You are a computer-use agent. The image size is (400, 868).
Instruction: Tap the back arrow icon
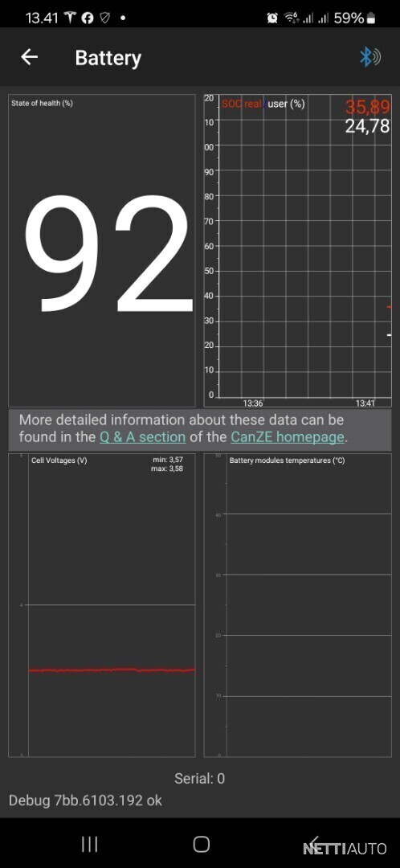(x=30, y=57)
